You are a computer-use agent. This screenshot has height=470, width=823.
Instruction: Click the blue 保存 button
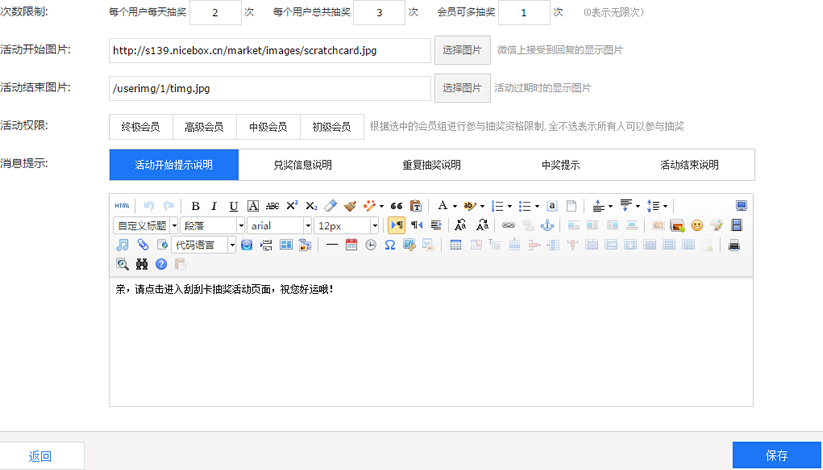coord(777,455)
